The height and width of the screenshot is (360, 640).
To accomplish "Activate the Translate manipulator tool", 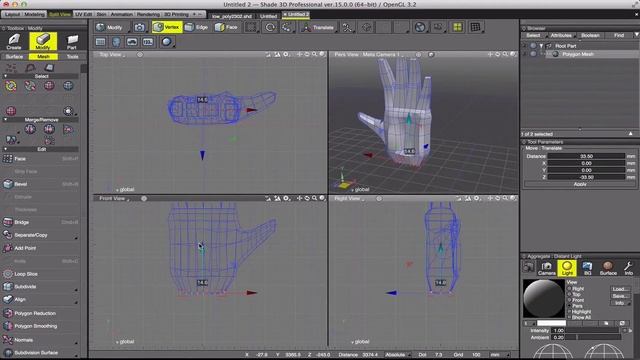I will (318, 27).
